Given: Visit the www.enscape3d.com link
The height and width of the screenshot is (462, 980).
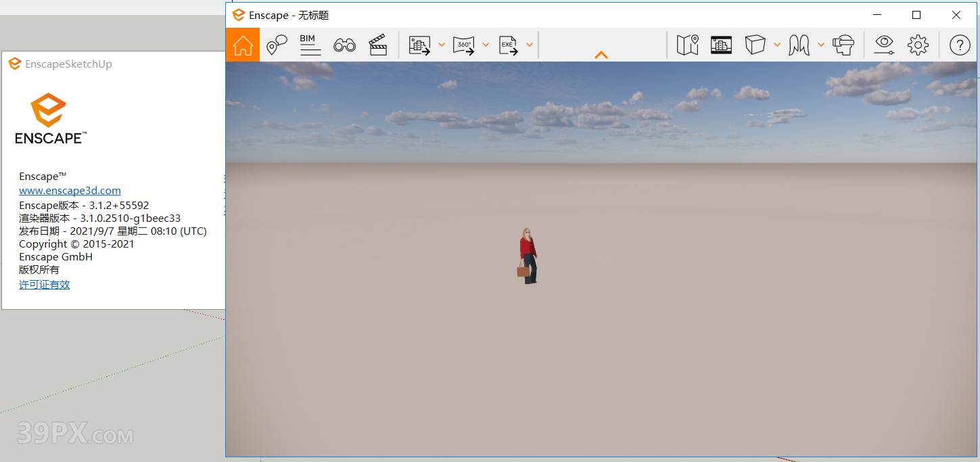Looking at the screenshot, I should [x=70, y=190].
